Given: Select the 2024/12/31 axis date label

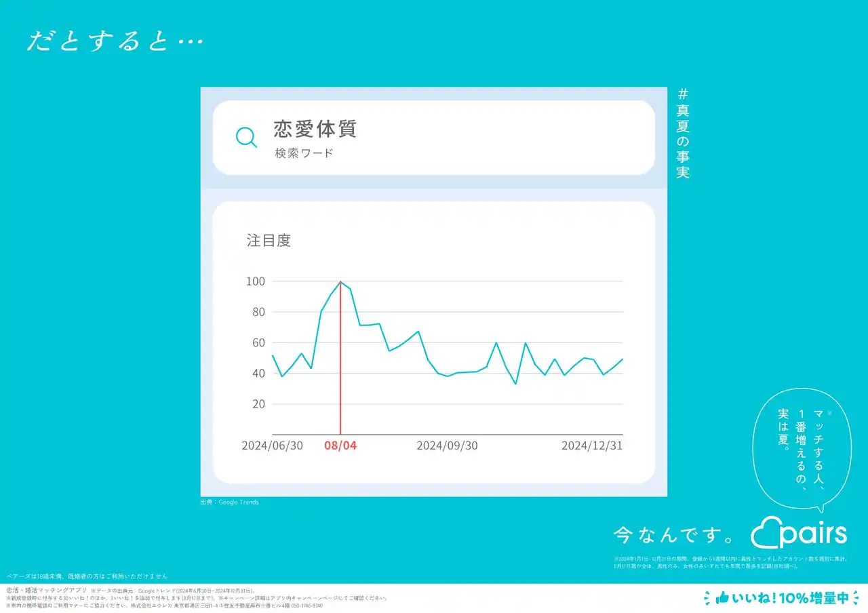Looking at the screenshot, I should coord(591,446).
